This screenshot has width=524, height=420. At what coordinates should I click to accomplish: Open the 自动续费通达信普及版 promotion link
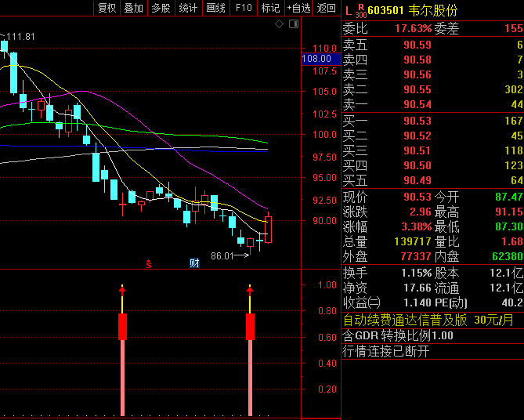click(428, 320)
